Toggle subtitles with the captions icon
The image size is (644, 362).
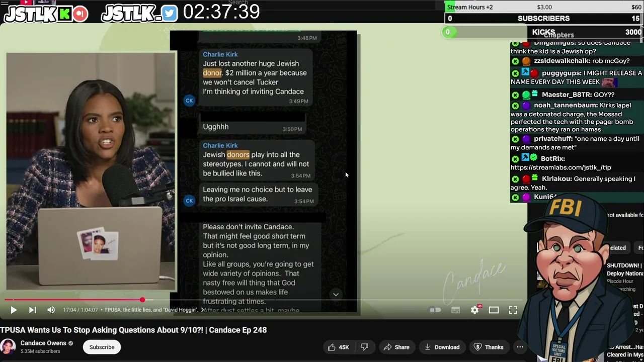point(455,310)
